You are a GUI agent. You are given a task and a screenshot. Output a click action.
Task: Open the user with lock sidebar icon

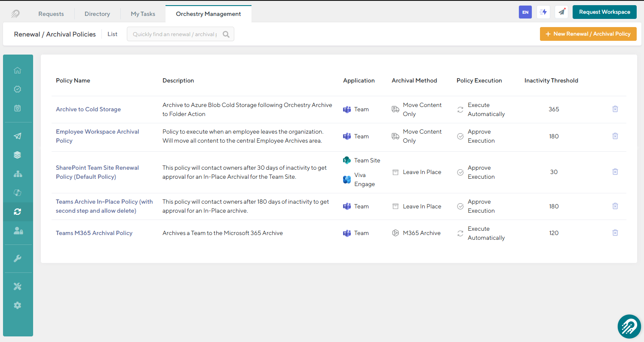(x=18, y=231)
